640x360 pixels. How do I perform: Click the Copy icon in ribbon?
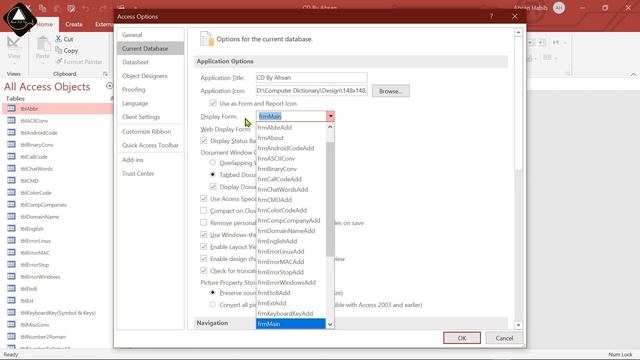tap(58, 50)
